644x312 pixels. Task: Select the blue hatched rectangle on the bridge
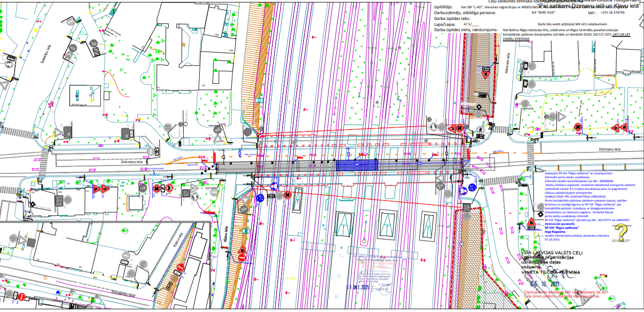pos(357,165)
